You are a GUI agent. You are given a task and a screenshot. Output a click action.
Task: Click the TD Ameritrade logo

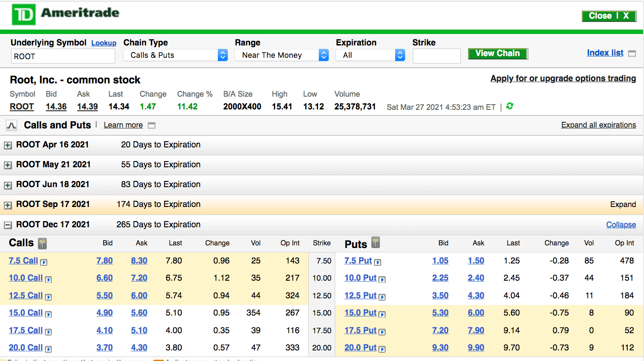point(65,15)
